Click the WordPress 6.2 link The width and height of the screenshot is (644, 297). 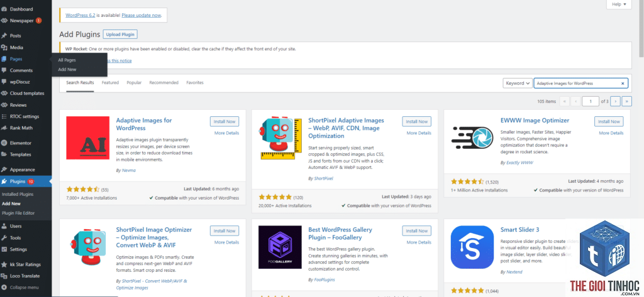[80, 15]
